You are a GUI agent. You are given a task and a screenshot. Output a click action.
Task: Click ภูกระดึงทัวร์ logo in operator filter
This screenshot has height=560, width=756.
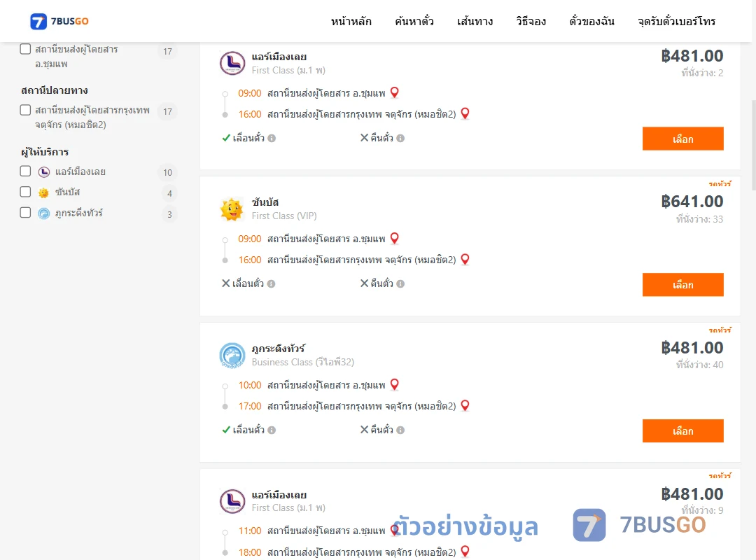tap(44, 213)
